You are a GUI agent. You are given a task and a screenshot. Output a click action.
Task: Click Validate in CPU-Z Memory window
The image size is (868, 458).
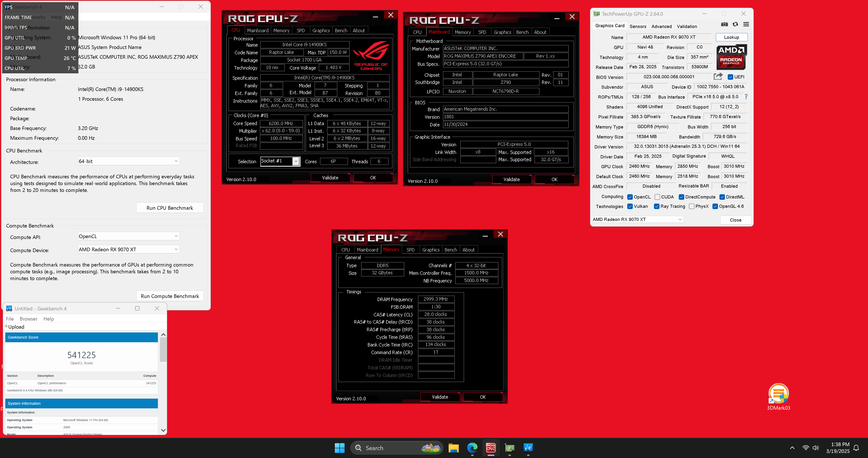(440, 397)
